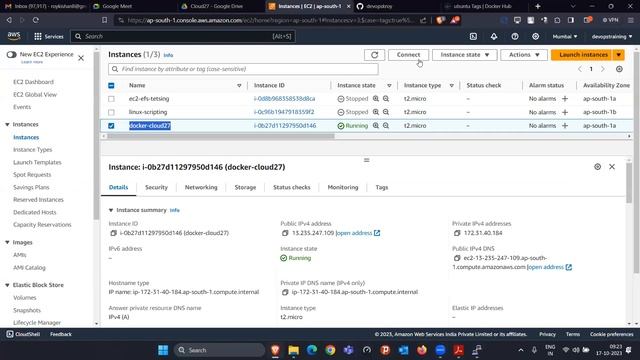
Task: Sort by the Name column arrow
Action: 239,85
